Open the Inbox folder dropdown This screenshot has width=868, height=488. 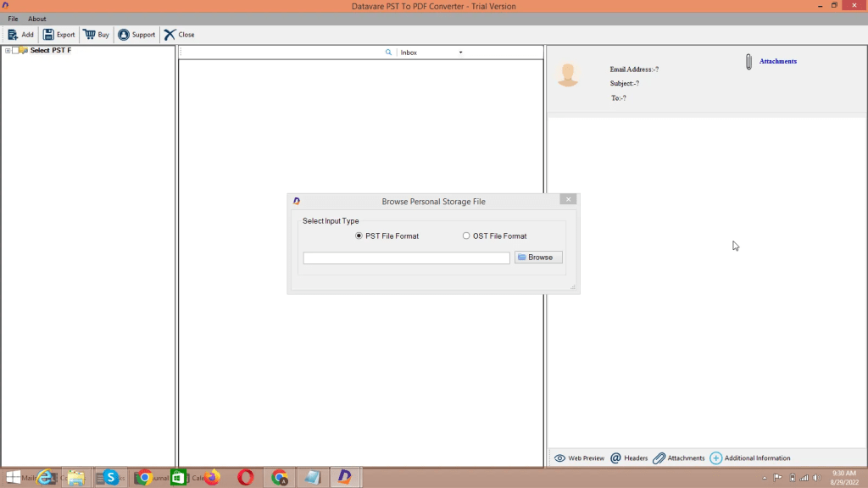(460, 53)
